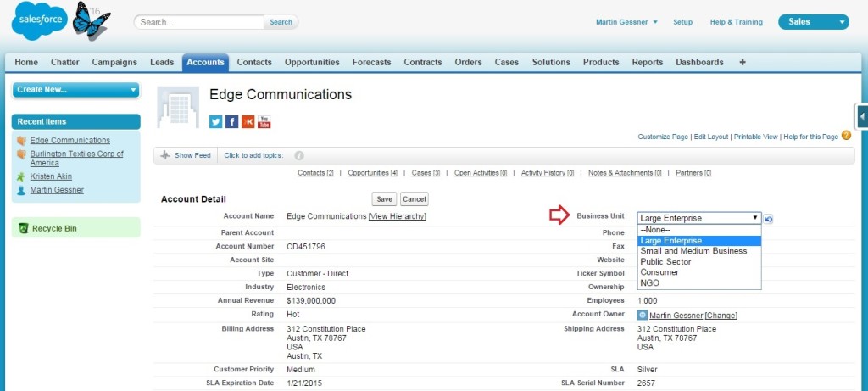Click the Search button
This screenshot has width=868, height=391.
coord(281,22)
